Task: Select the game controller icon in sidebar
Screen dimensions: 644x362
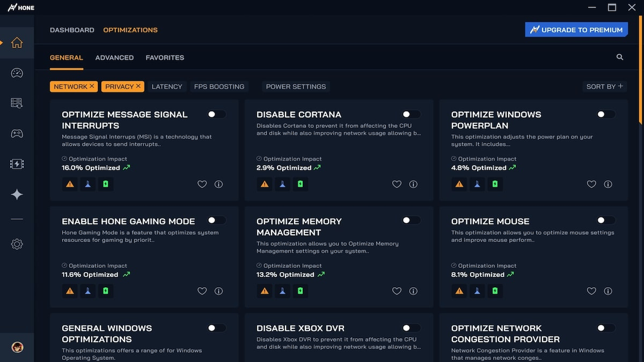Action: click(x=17, y=133)
